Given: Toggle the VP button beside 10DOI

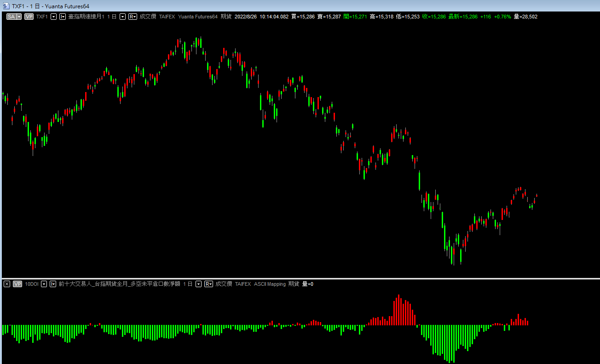Looking at the screenshot, I should tap(17, 284).
